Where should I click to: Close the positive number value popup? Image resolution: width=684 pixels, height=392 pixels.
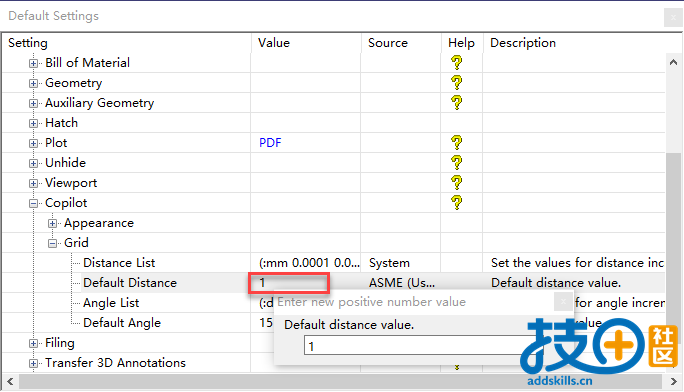[563, 301]
